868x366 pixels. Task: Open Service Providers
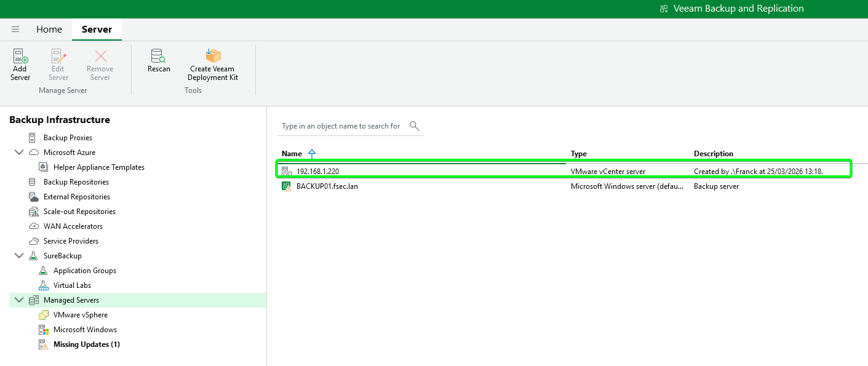click(71, 241)
